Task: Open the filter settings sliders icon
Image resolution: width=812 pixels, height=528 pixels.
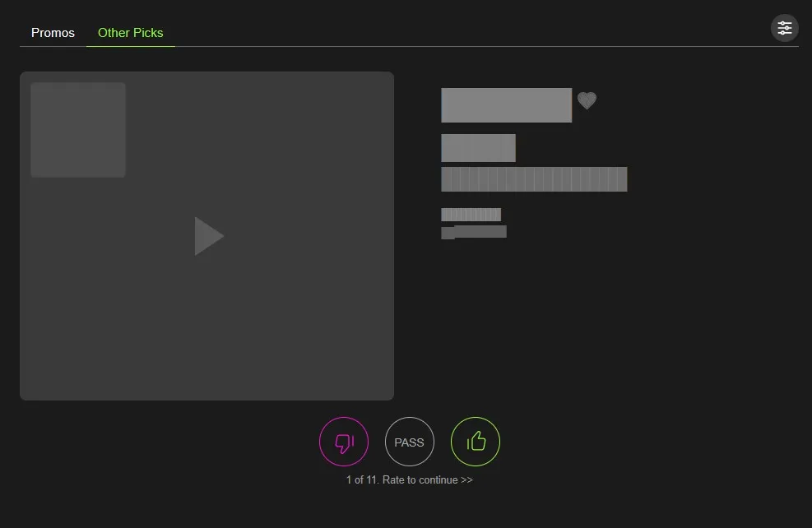Action: (785, 28)
